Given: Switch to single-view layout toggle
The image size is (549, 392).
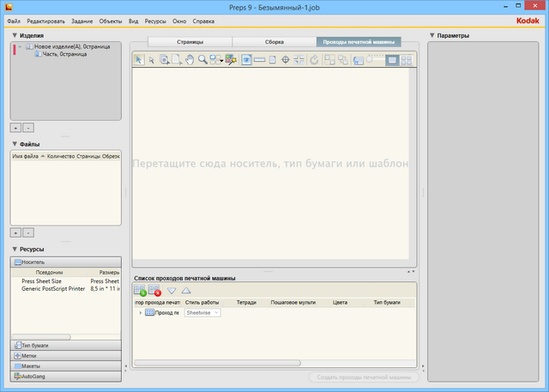Looking at the screenshot, I should (x=391, y=60).
